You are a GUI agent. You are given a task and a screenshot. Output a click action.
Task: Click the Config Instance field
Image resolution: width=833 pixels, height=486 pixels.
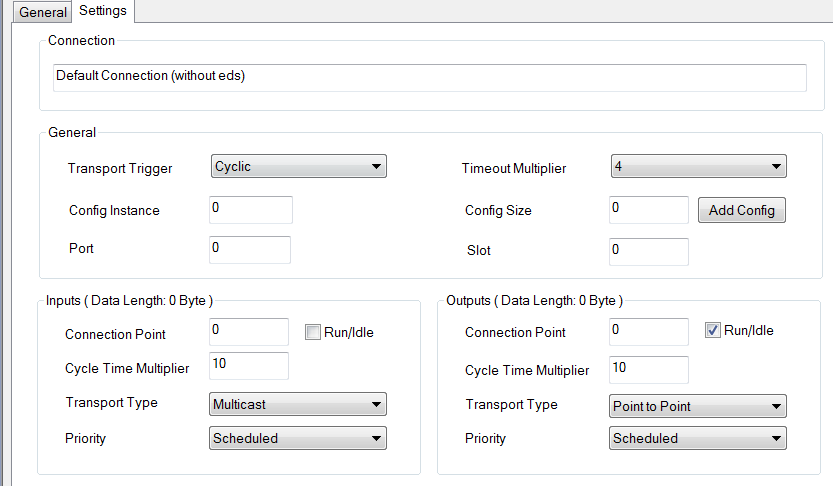pos(251,210)
